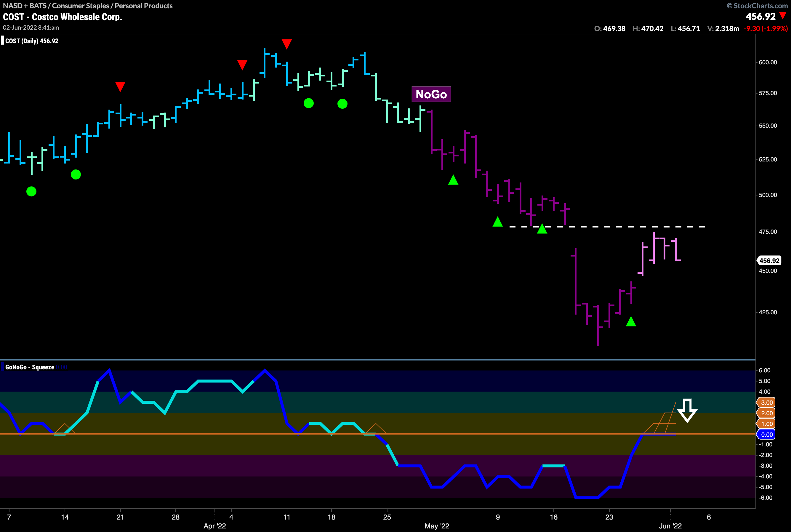The height and width of the screenshot is (532, 791).
Task: Select the green circle marker below March 15 bar
Action: pyautogui.click(x=76, y=174)
